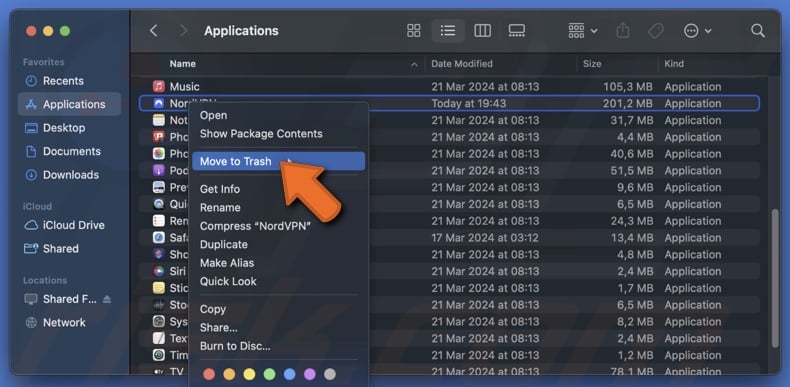Select the Shortcuts app icon
Screen dimensions: 790x387
click(x=159, y=254)
